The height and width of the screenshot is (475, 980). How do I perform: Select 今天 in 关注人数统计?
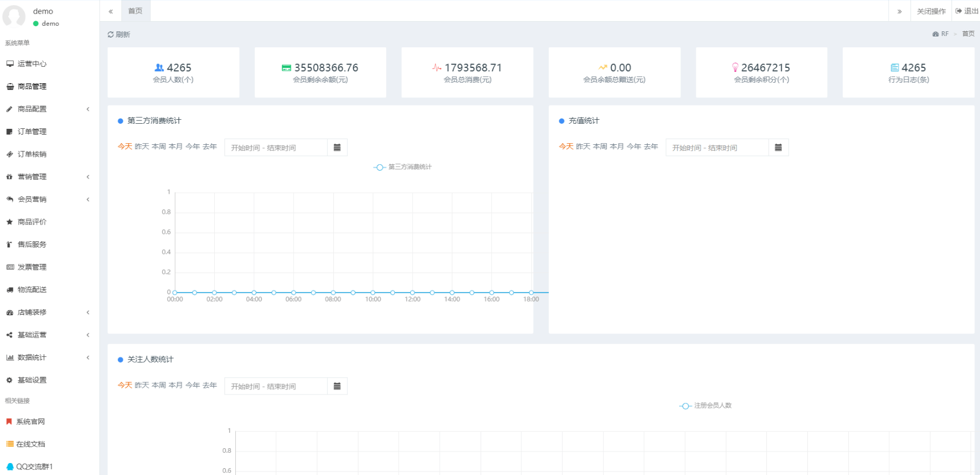pyautogui.click(x=125, y=385)
